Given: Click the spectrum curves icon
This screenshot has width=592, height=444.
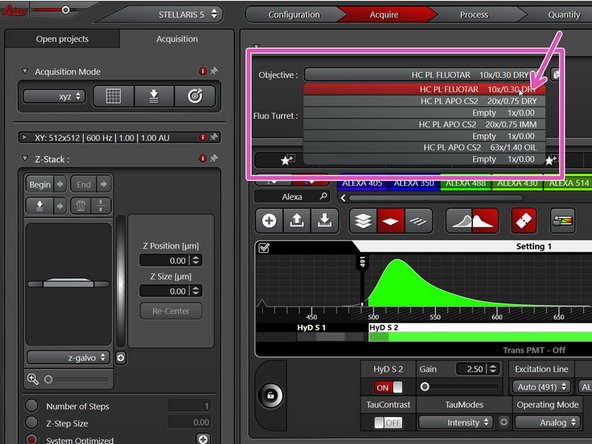Looking at the screenshot, I should pyautogui.click(x=472, y=221).
